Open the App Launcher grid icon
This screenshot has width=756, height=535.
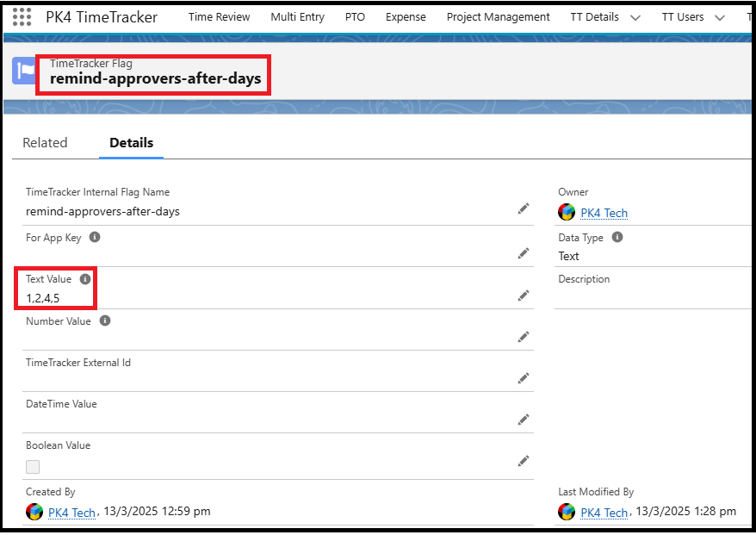22,17
